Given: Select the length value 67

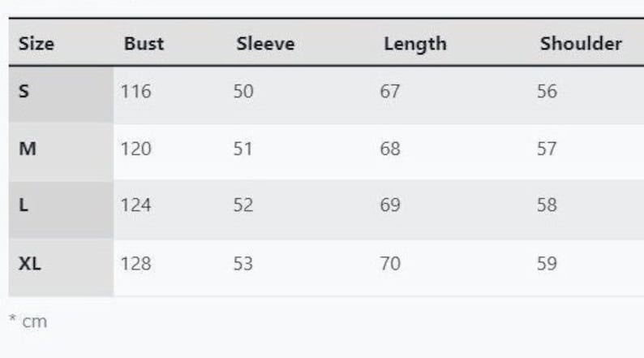Looking at the screenshot, I should pyautogui.click(x=390, y=92).
